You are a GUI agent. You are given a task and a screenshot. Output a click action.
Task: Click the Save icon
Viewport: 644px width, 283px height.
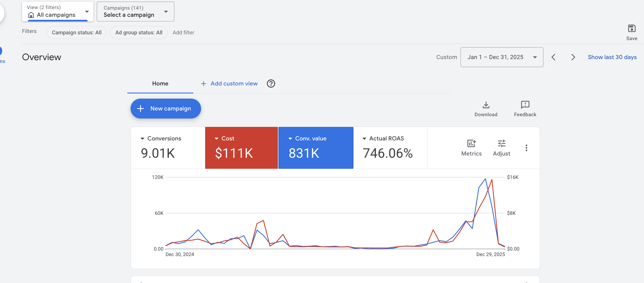(x=632, y=28)
